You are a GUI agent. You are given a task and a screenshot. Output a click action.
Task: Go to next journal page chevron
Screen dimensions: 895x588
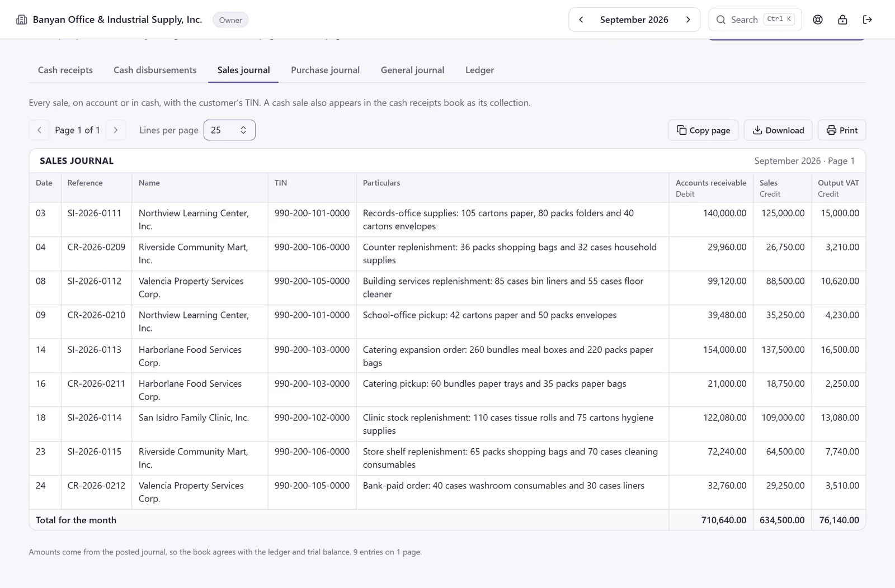point(116,130)
